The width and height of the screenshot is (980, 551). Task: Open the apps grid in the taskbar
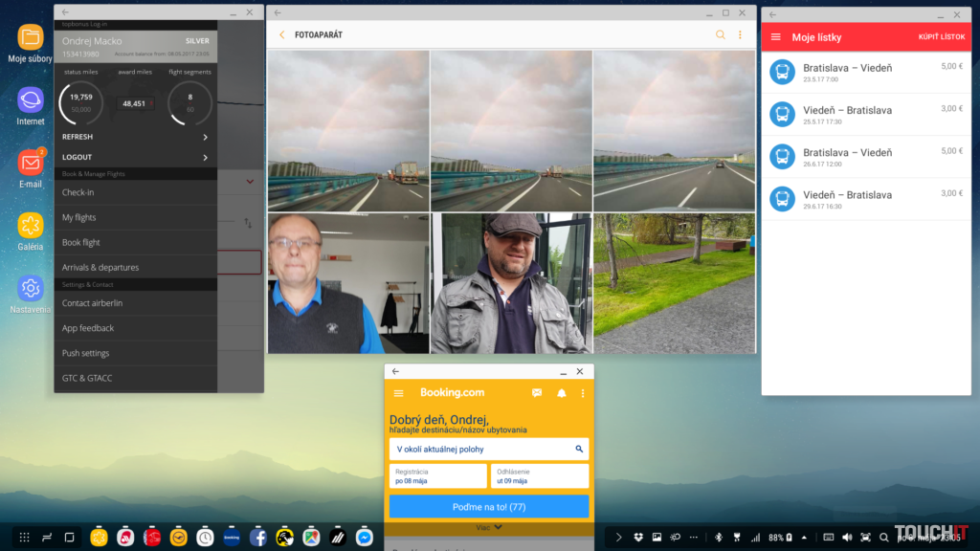click(25, 538)
